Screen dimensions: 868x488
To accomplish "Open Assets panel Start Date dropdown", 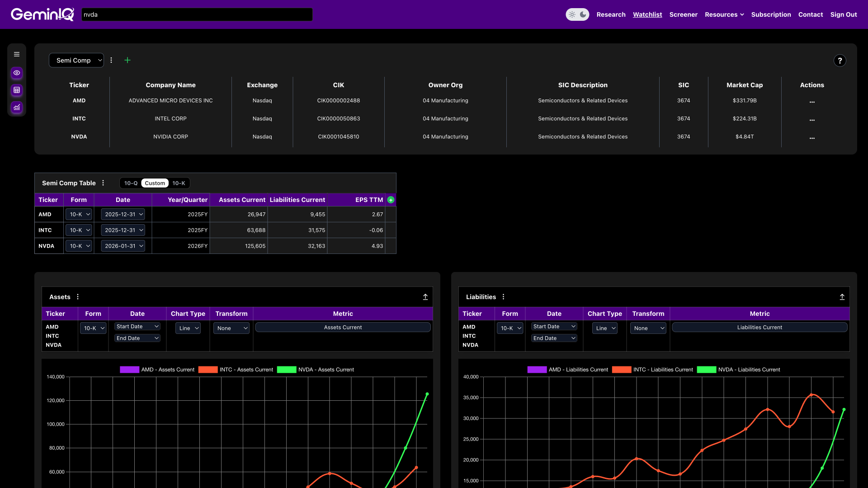I will pyautogui.click(x=137, y=326).
